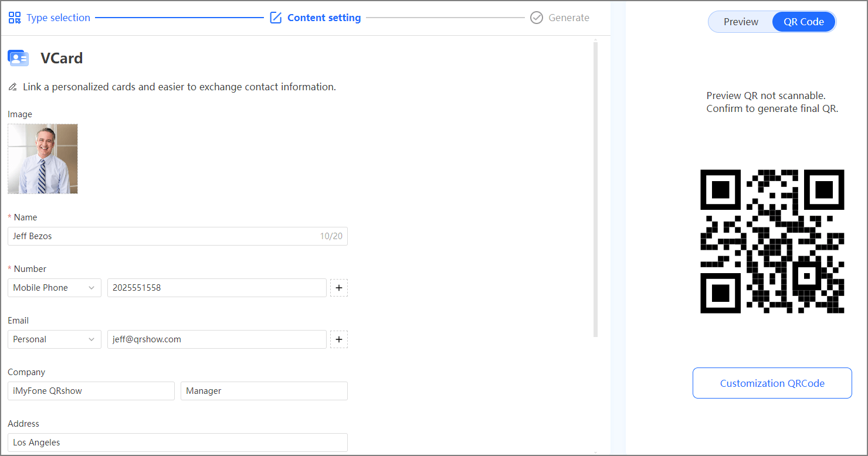Click phone number field 2025551558
Viewport: 868px width, 456px height.
pyautogui.click(x=217, y=288)
